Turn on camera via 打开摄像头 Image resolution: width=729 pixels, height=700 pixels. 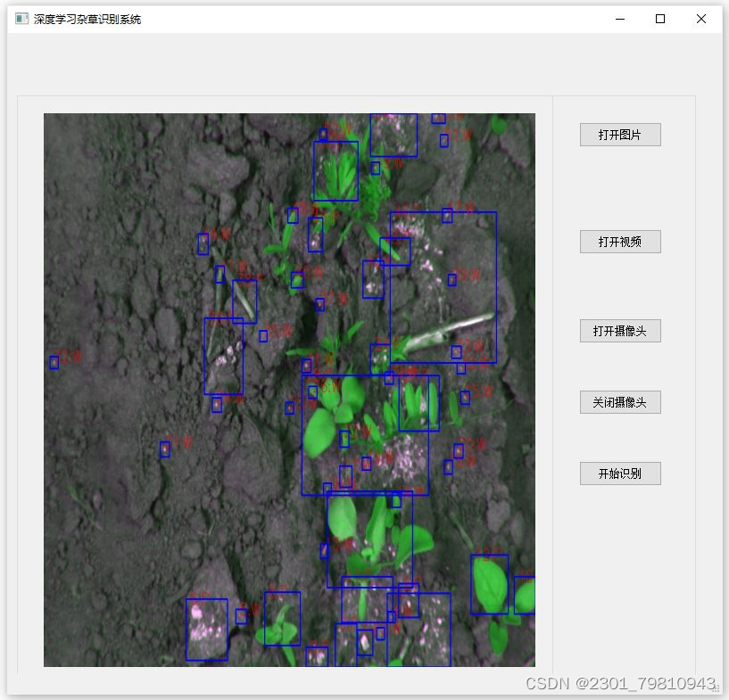[x=620, y=331]
